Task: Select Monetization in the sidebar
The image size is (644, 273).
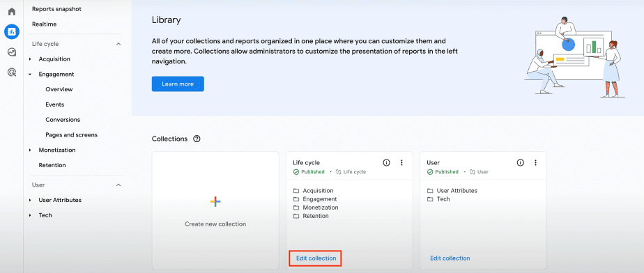Action: pos(57,150)
